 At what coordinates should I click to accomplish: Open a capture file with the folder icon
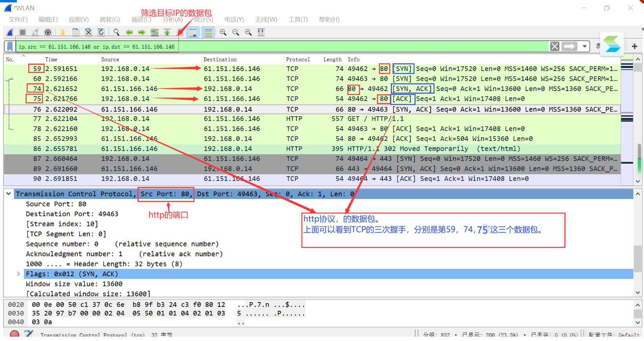pyautogui.click(x=62, y=33)
